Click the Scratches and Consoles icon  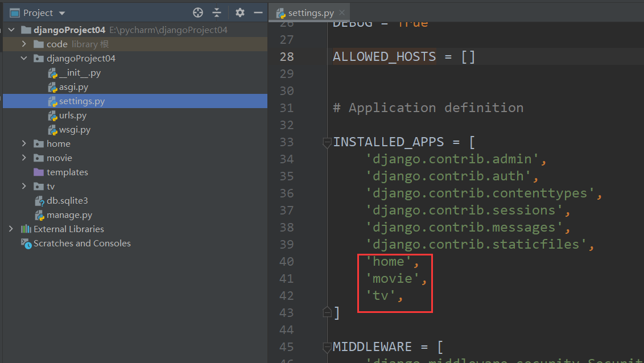tap(26, 244)
